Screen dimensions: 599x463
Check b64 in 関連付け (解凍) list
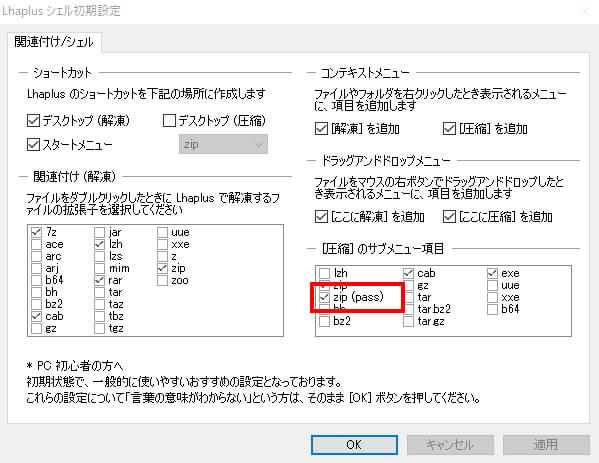(37, 280)
